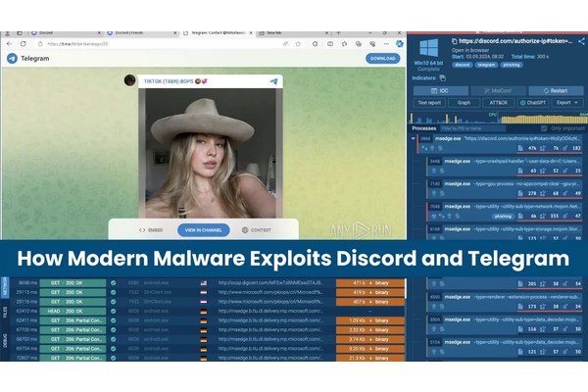This screenshot has height=392, width=588.
Task: Click the Restart button
Action: [556, 91]
